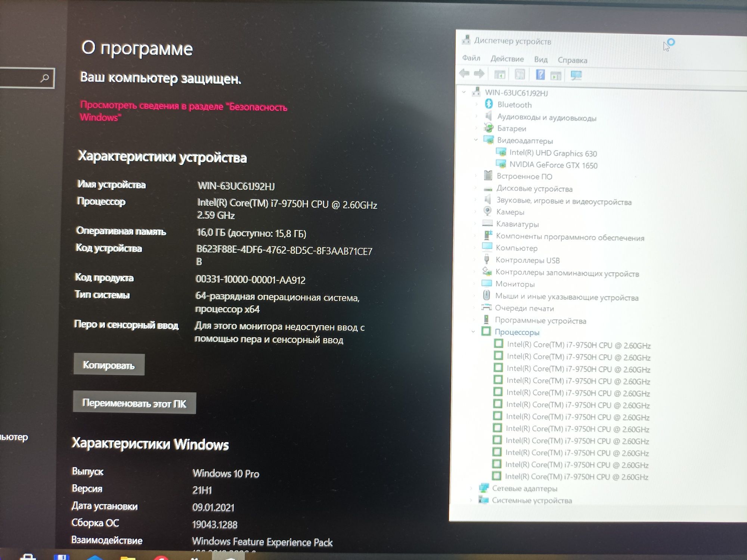
Task: Click the blue Help question mark toolbar icon
Action: pyautogui.click(x=540, y=75)
